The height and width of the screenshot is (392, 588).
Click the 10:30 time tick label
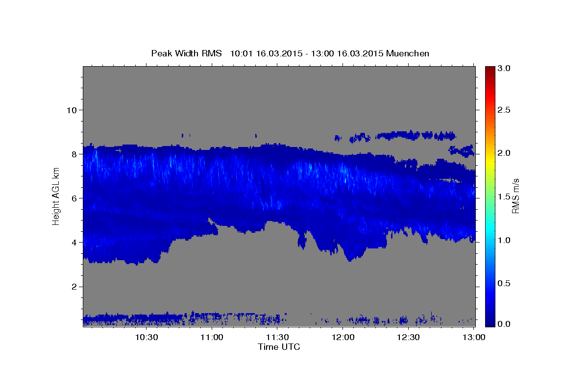147,337
